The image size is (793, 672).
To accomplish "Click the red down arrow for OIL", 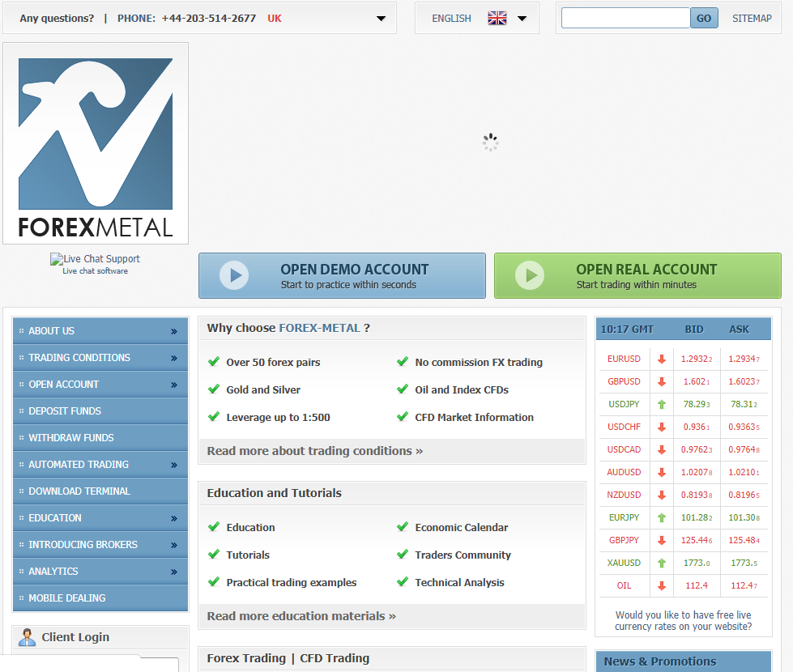I will (662, 585).
